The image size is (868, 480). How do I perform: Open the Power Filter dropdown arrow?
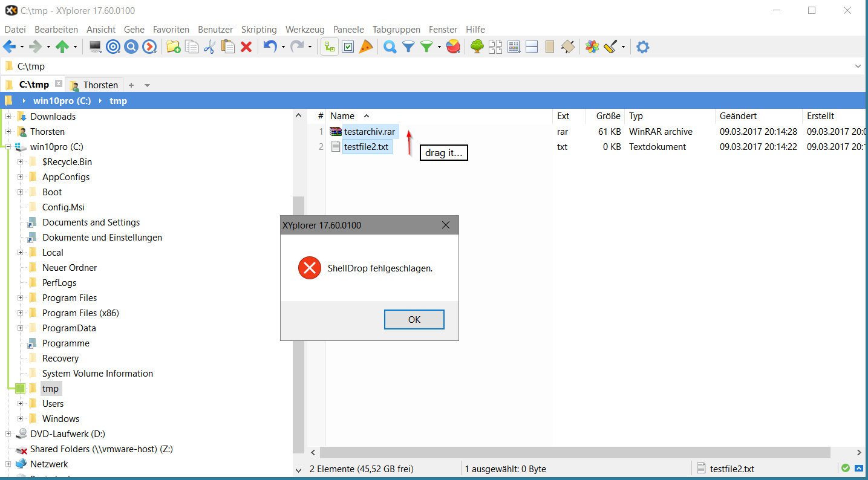pyautogui.click(x=439, y=47)
